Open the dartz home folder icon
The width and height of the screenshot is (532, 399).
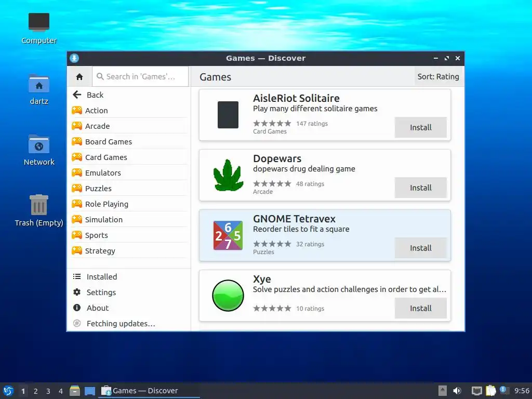point(38,84)
